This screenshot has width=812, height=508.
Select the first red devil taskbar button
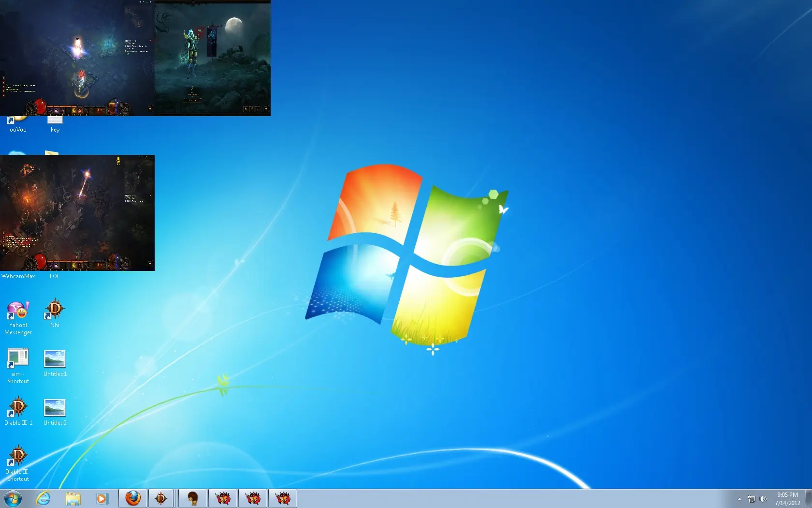pos(223,498)
